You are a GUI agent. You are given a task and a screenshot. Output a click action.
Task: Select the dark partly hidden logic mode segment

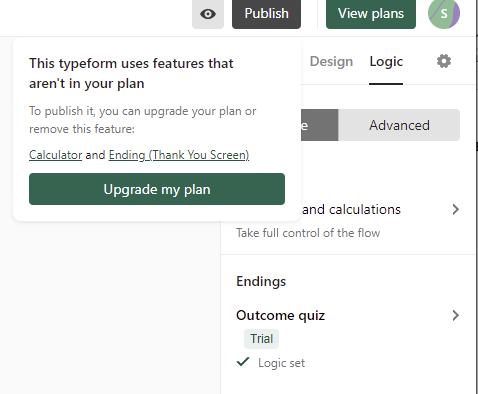(319, 125)
